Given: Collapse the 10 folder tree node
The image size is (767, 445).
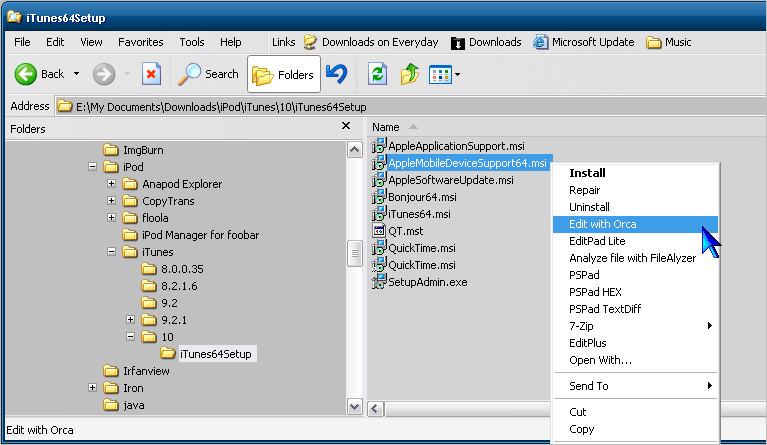Looking at the screenshot, I should point(130,336).
